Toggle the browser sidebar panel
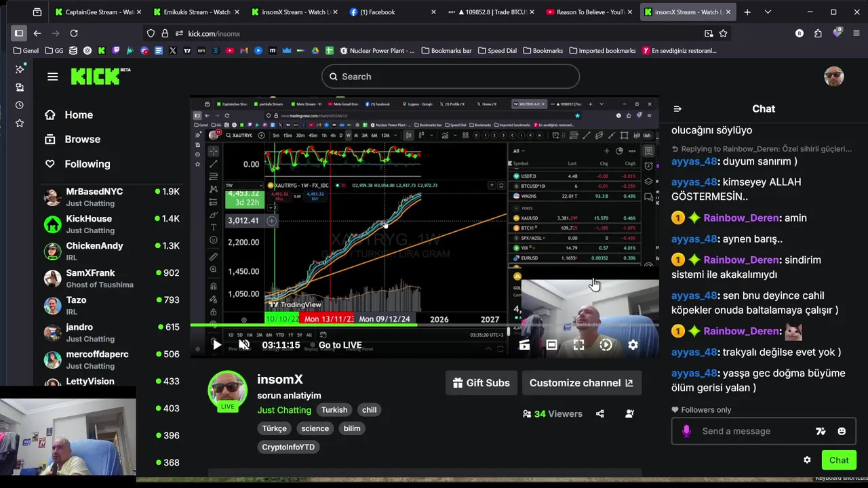This screenshot has width=868, height=488. pos(19,33)
